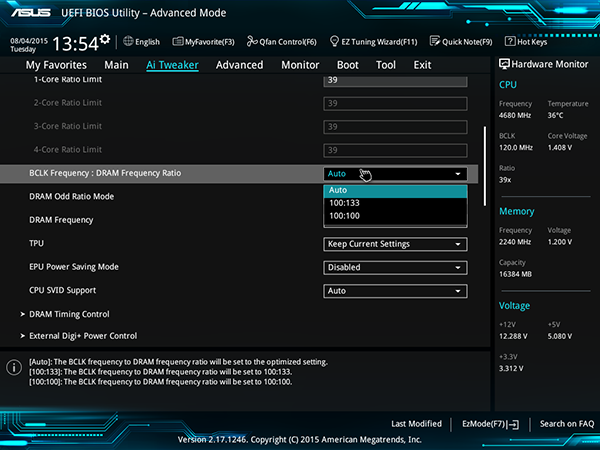Open EPU Power Saving Mode dropdown
This screenshot has width=600, height=450.
tap(395, 267)
